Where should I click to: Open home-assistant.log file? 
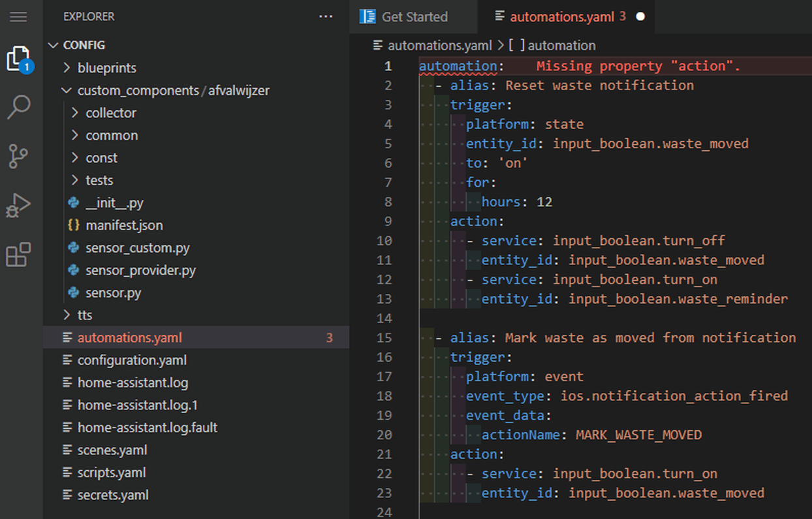pos(196,383)
